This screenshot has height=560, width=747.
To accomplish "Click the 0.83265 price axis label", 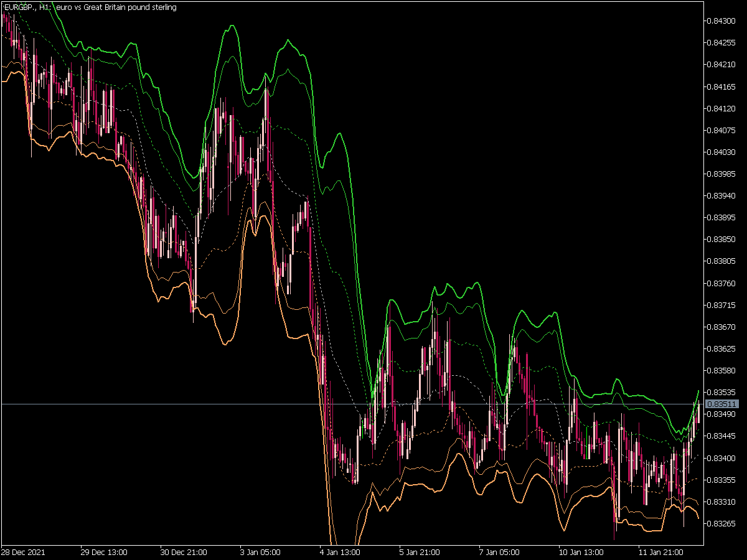I will tap(722, 523).
